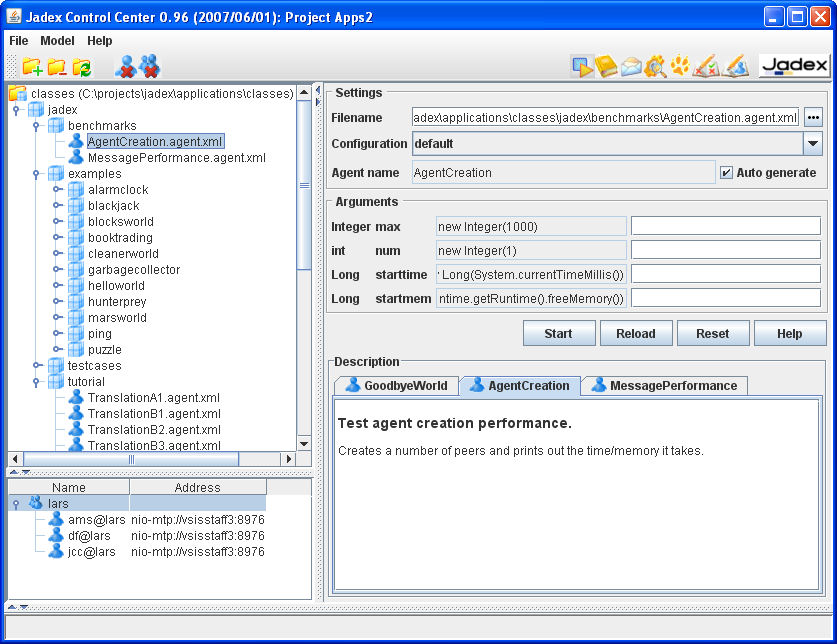The width and height of the screenshot is (837, 644).
Task: Switch to the MessagePerformance tab
Action: [x=665, y=386]
